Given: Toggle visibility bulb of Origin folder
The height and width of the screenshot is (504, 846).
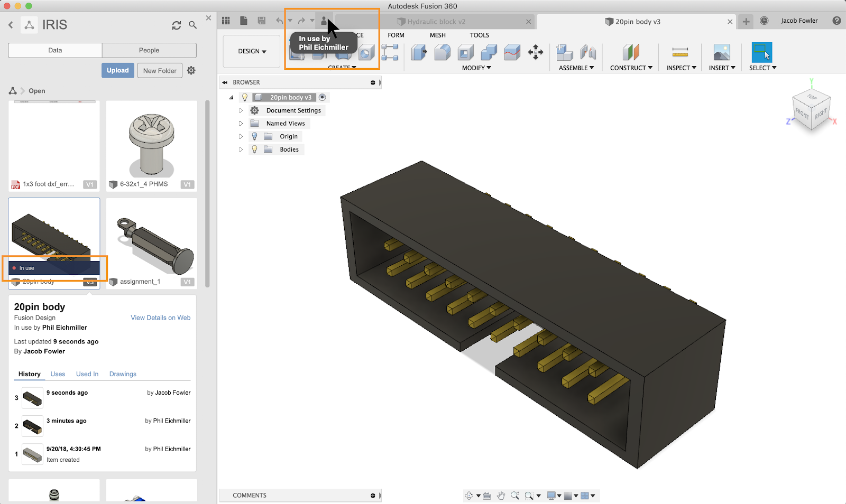Looking at the screenshot, I should (x=254, y=136).
